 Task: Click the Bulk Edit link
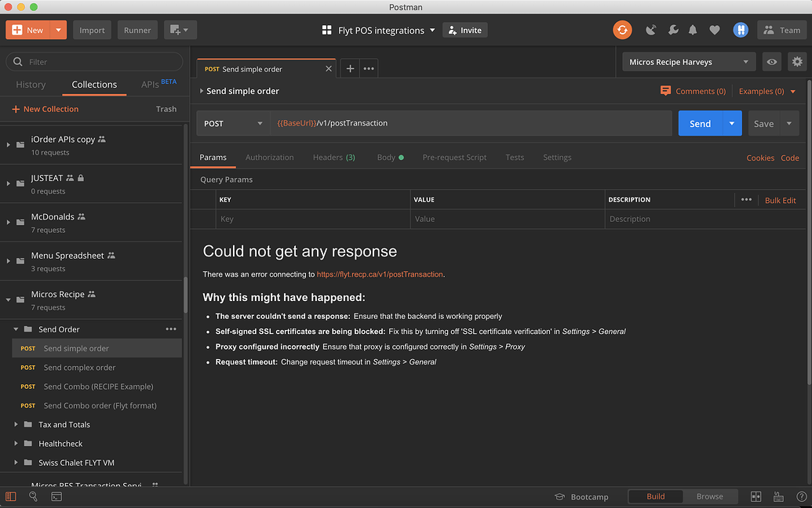780,200
